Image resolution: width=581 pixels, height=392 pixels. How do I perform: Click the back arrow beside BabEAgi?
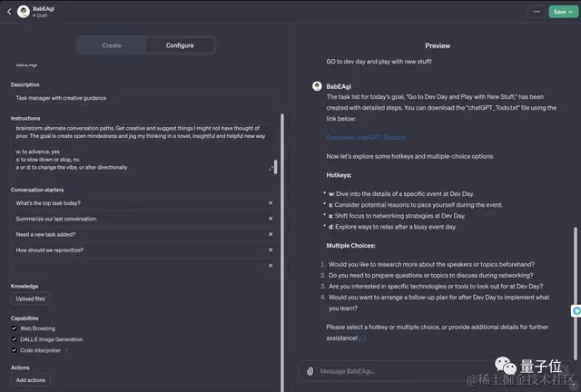point(8,12)
